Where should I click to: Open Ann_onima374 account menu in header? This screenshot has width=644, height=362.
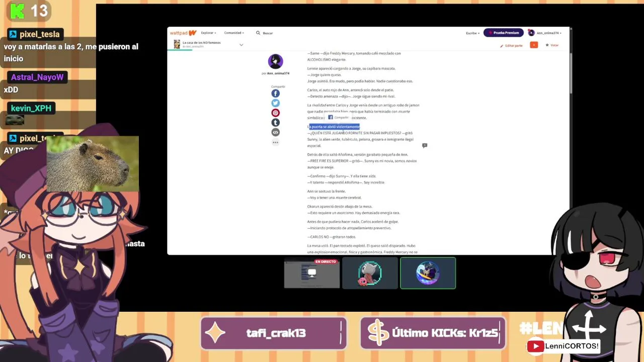pyautogui.click(x=548, y=33)
